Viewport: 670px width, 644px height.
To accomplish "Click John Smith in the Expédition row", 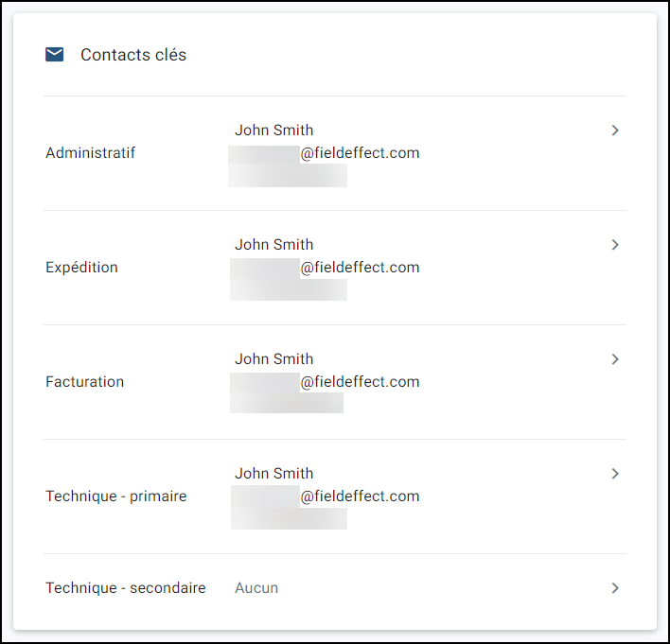I will coord(273,245).
